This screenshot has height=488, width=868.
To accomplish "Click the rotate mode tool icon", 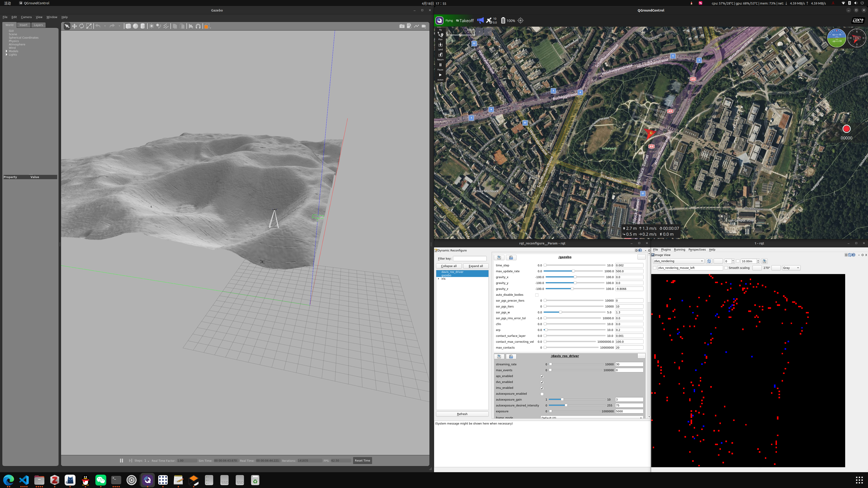I will [82, 26].
